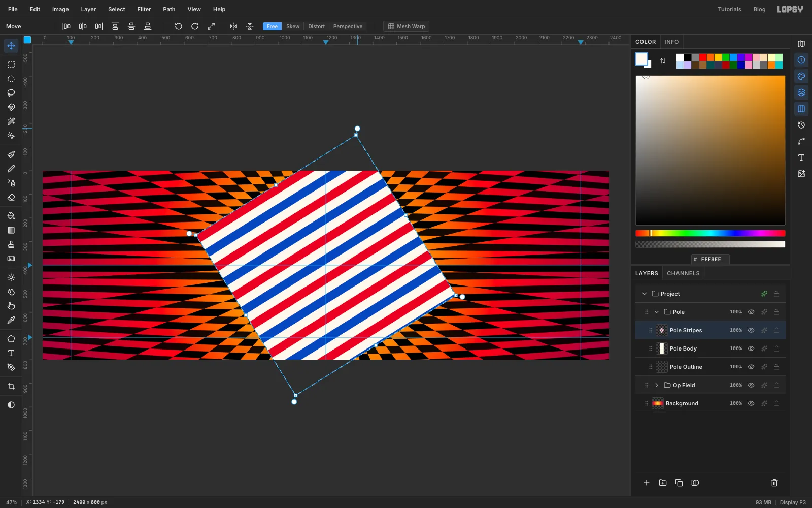Select the Smudge finger tool
Screen dimensions: 812x508
pyautogui.click(x=11, y=306)
